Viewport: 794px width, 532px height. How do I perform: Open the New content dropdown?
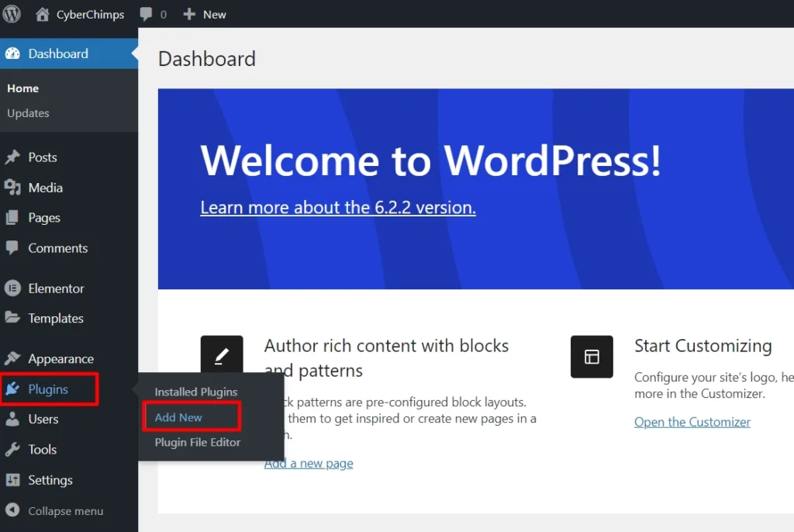[205, 14]
